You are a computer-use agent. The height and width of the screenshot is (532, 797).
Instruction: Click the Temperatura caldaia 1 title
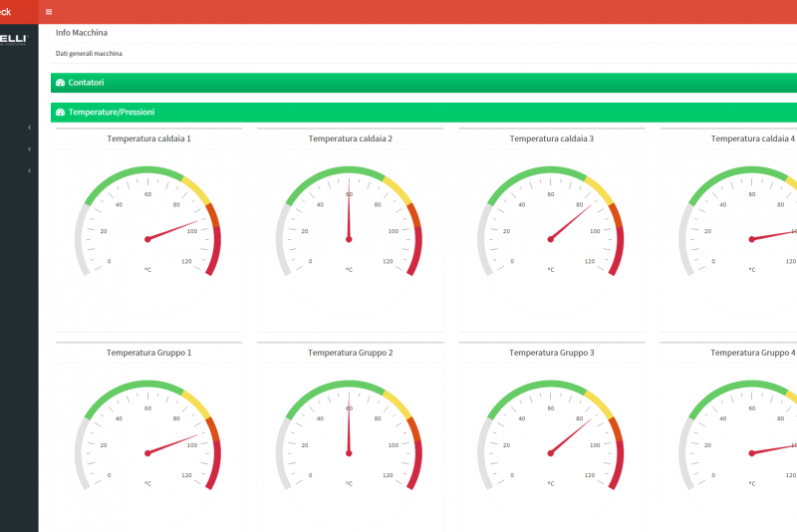[x=148, y=138]
